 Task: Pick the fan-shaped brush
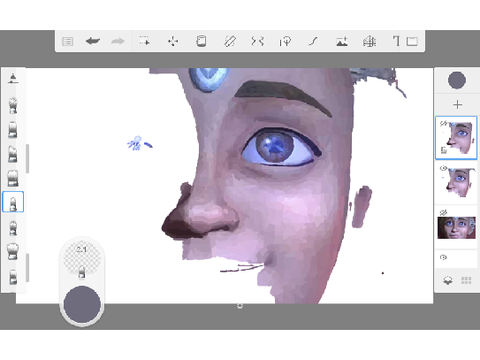tap(13, 251)
